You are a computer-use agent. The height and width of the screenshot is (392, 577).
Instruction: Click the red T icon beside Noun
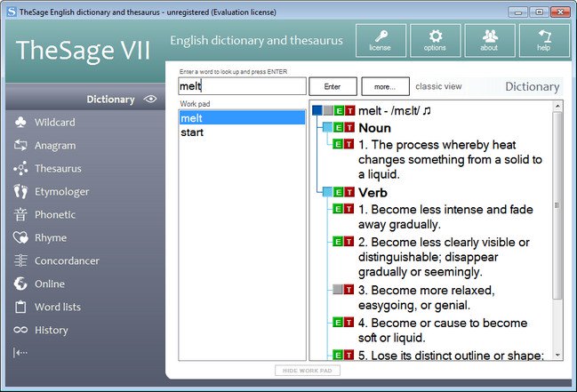349,127
